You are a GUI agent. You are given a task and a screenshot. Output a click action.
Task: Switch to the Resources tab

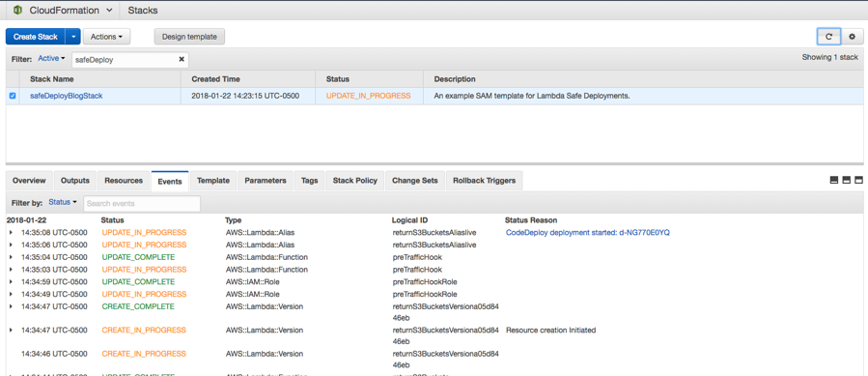124,181
